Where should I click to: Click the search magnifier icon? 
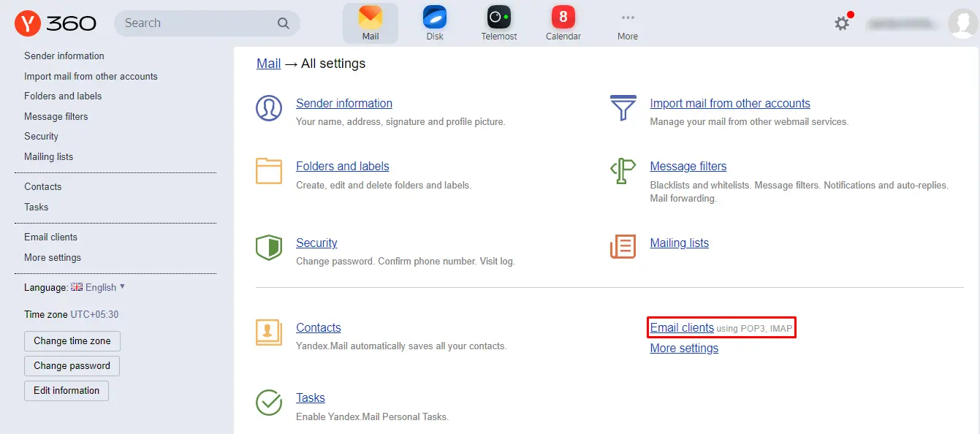point(284,23)
